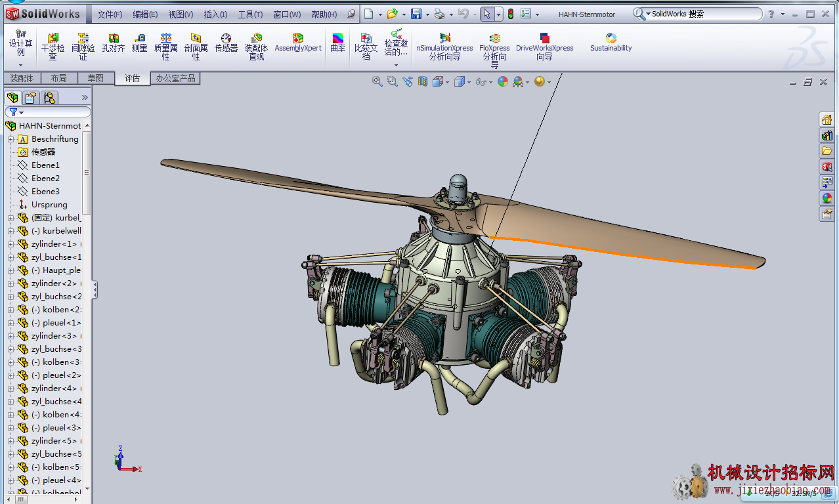Start the SimulationXpress 分析向导

(x=444, y=47)
